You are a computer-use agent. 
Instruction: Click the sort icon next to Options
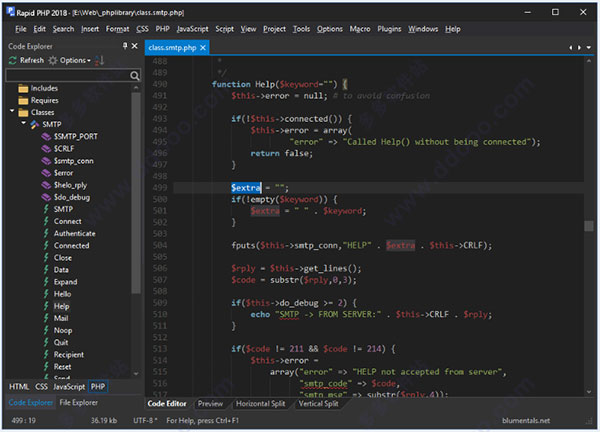[x=99, y=60]
